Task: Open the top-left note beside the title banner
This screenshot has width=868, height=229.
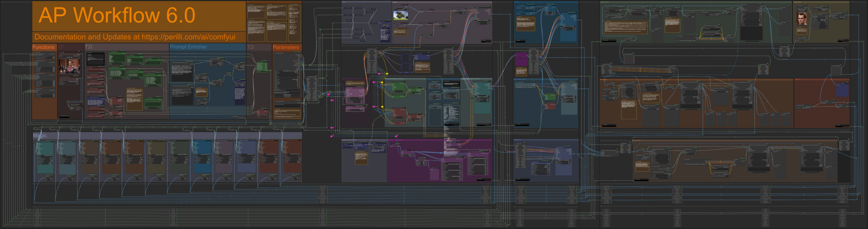Action: tap(256, 12)
